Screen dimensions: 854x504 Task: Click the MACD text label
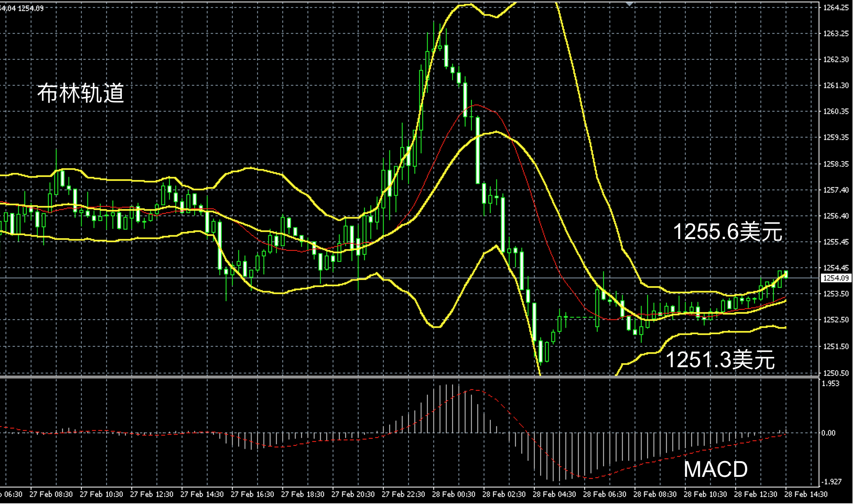[x=716, y=469]
